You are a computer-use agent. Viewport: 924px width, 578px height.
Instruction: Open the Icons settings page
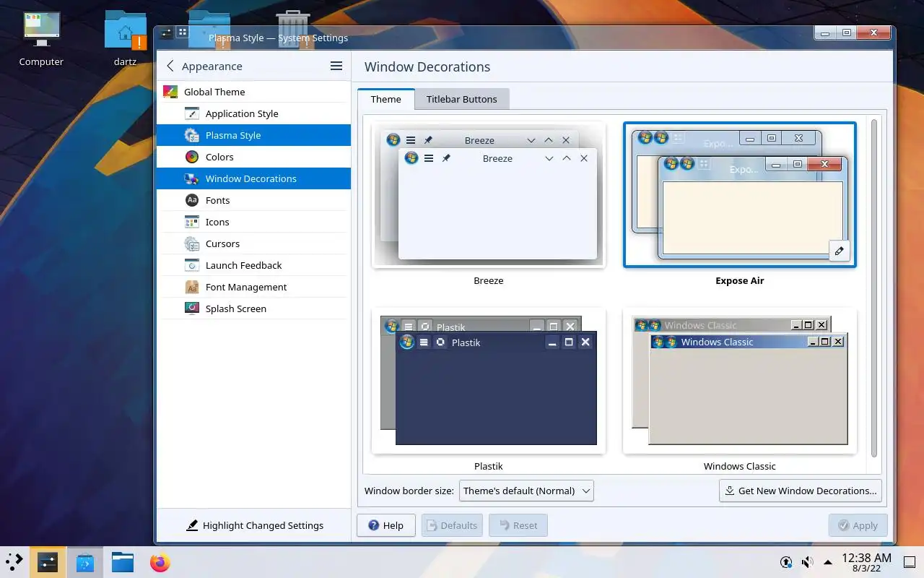pyautogui.click(x=253, y=222)
